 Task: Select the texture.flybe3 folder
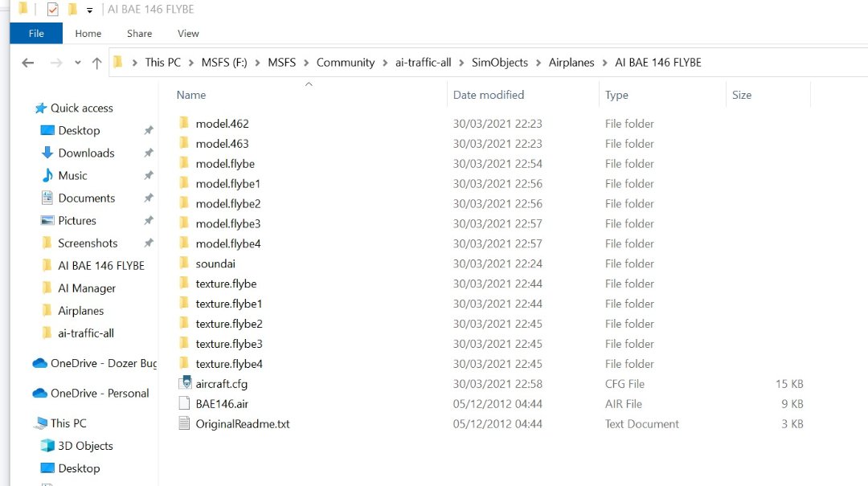coord(229,344)
